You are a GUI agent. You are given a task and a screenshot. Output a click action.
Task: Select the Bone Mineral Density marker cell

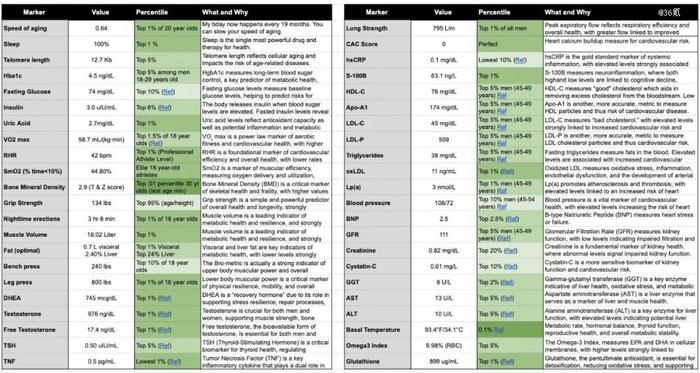(35, 187)
